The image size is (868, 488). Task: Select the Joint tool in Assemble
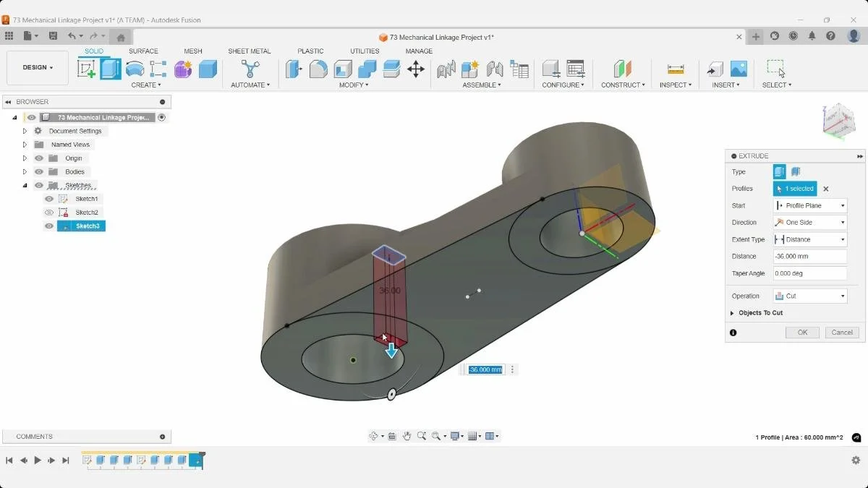(x=495, y=69)
